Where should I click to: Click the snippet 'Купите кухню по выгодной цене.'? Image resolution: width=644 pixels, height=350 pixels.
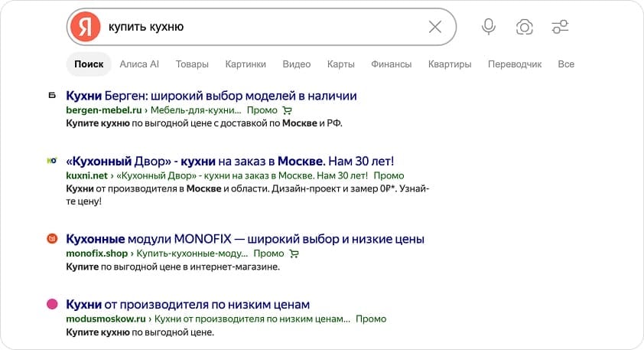click(140, 332)
